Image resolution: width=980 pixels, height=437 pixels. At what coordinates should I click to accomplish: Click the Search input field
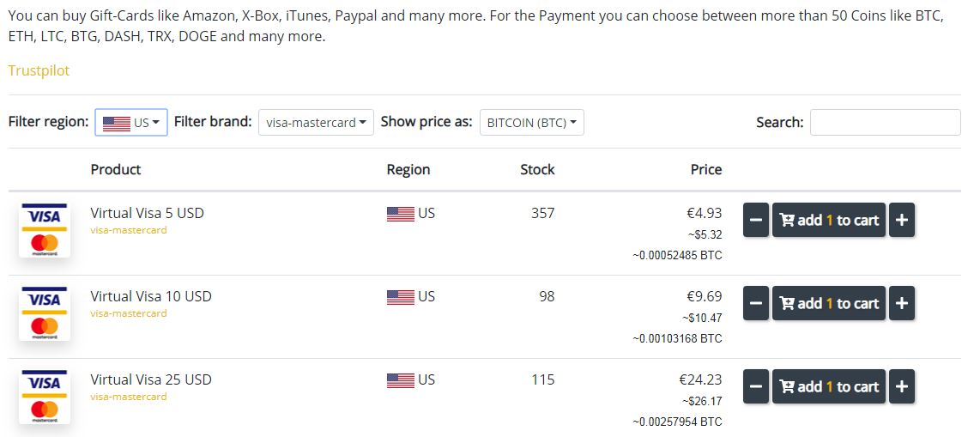point(885,122)
